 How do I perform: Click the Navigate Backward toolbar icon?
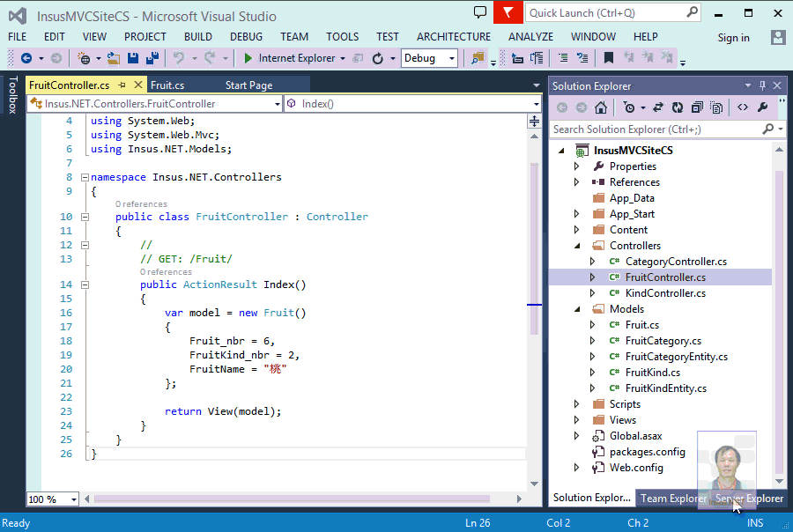(26, 59)
